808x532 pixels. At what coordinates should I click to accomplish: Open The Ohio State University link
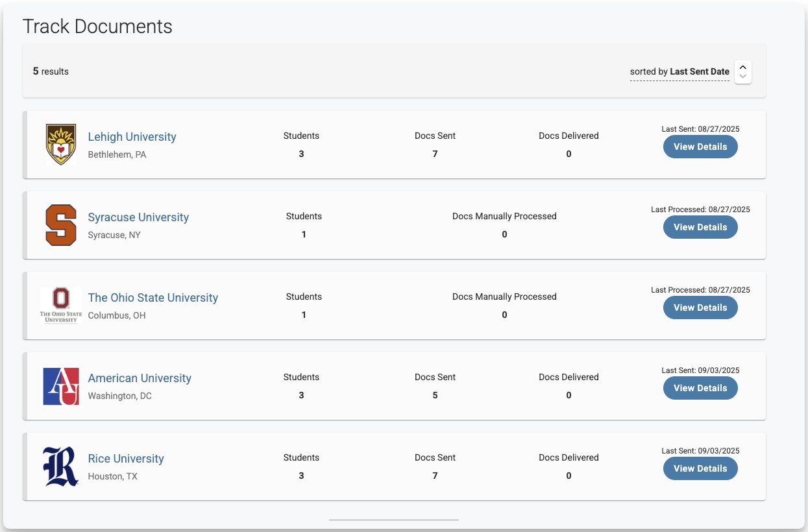[x=153, y=298]
